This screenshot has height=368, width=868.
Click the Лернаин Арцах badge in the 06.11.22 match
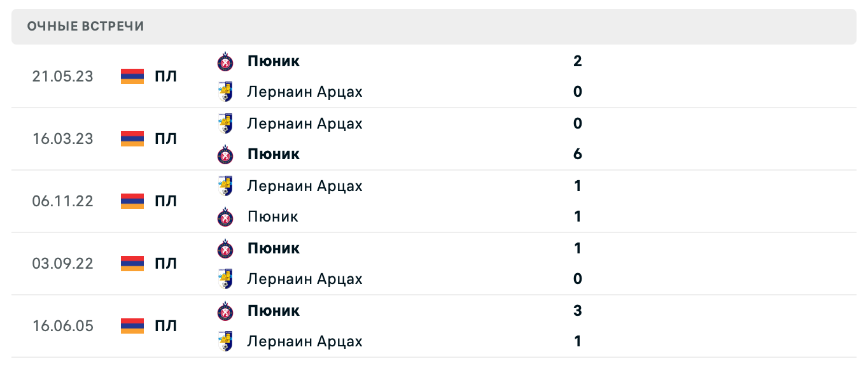point(226,185)
